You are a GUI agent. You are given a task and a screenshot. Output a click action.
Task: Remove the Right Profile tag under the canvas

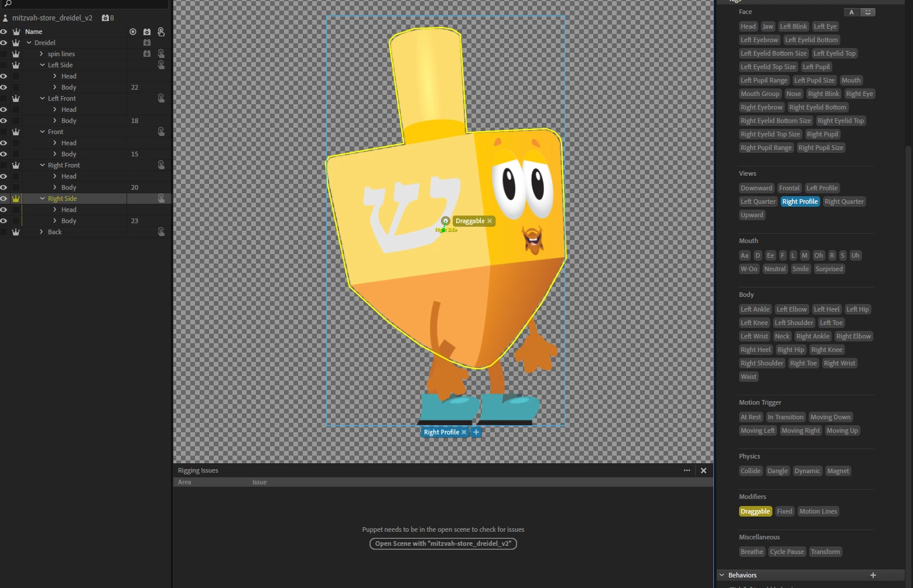(464, 432)
